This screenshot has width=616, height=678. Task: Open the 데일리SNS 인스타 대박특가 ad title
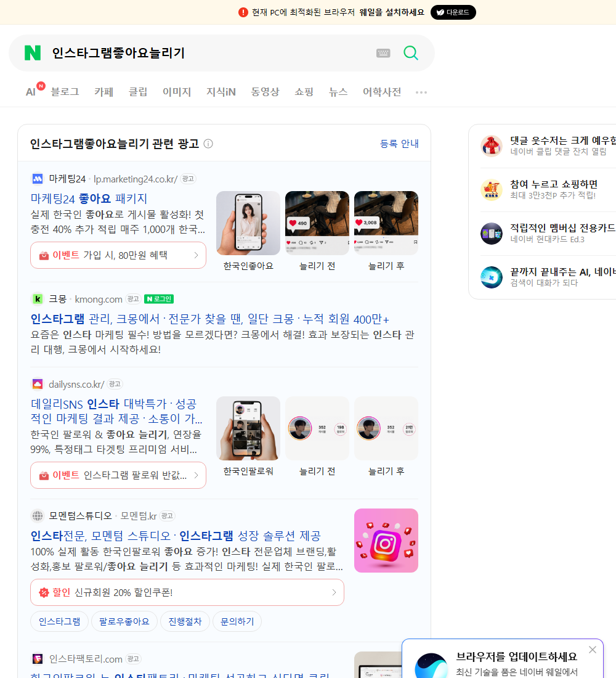click(x=116, y=411)
